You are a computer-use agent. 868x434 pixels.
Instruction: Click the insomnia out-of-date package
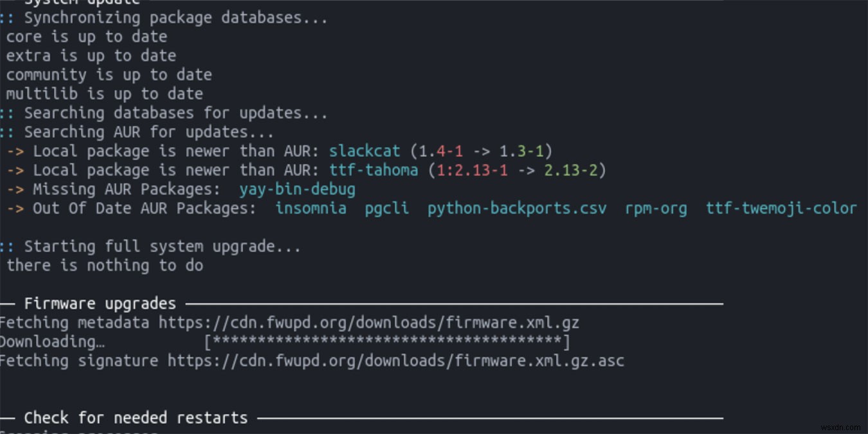311,208
